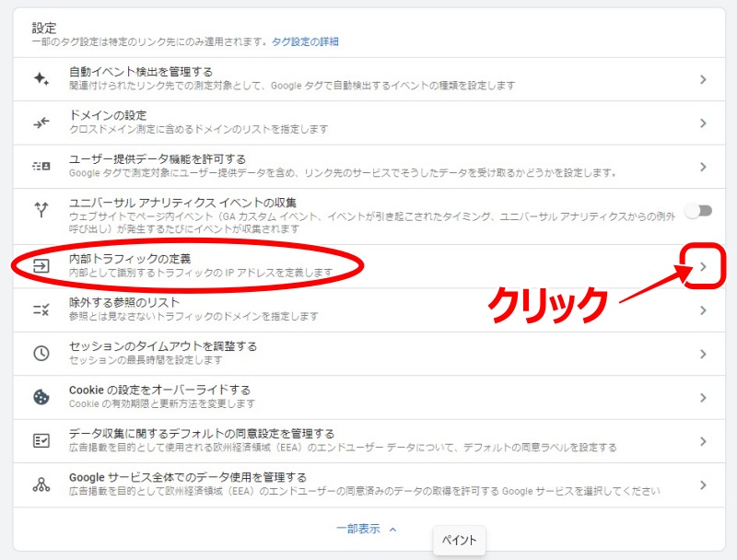Expand the 自動イベント検出を管理する row chevron
This screenshot has height=560, width=737.
pyautogui.click(x=703, y=79)
